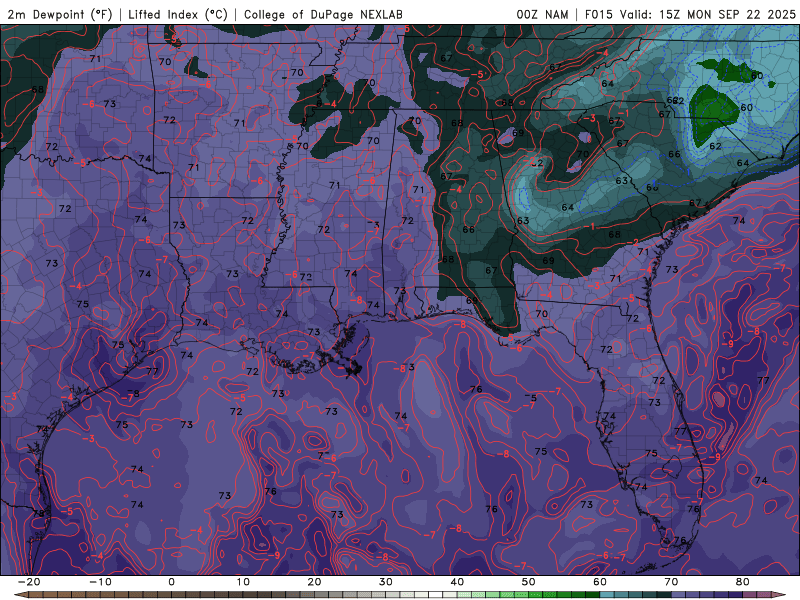Image resolution: width=800 pixels, height=600 pixels.
Task: Click the 30 label on the color scale
Action: click(386, 582)
